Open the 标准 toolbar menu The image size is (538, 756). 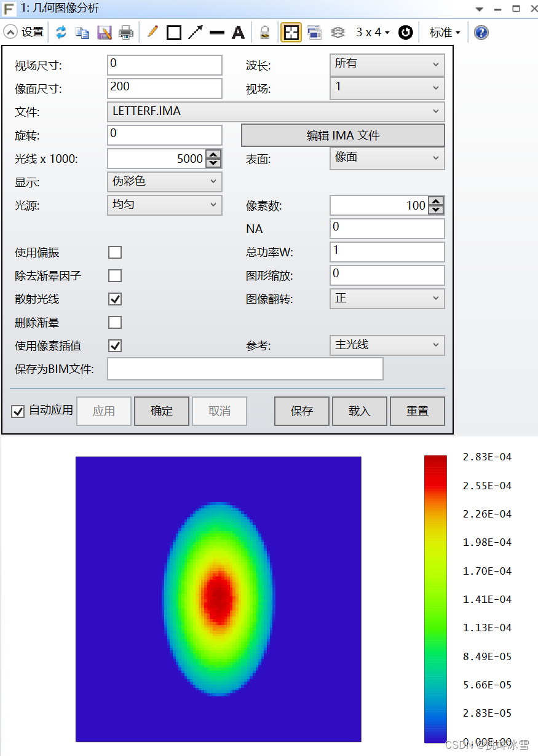pyautogui.click(x=444, y=32)
